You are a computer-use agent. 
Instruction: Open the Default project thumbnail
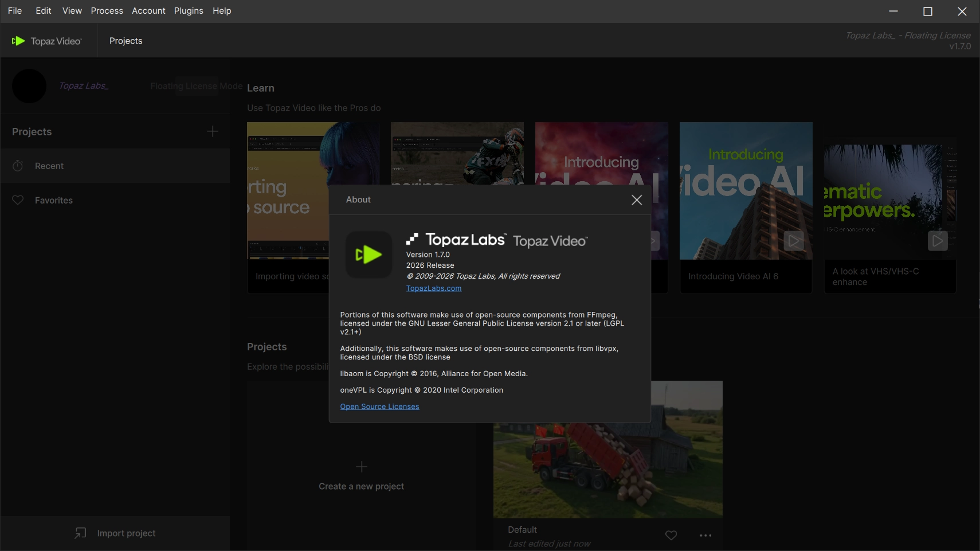[608, 450]
